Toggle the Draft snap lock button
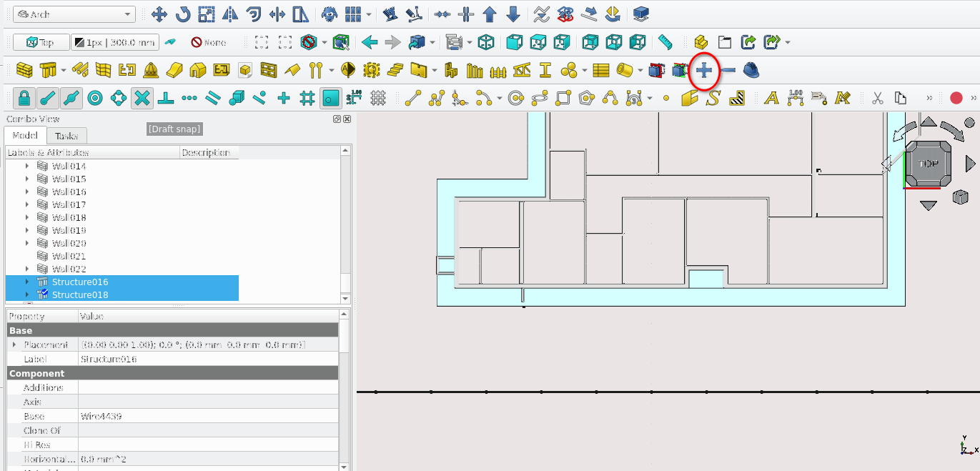 [24, 98]
